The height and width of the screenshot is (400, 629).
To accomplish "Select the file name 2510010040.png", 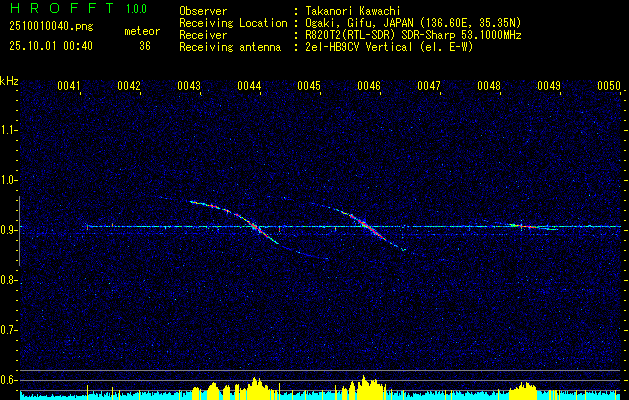I will tap(51, 27).
